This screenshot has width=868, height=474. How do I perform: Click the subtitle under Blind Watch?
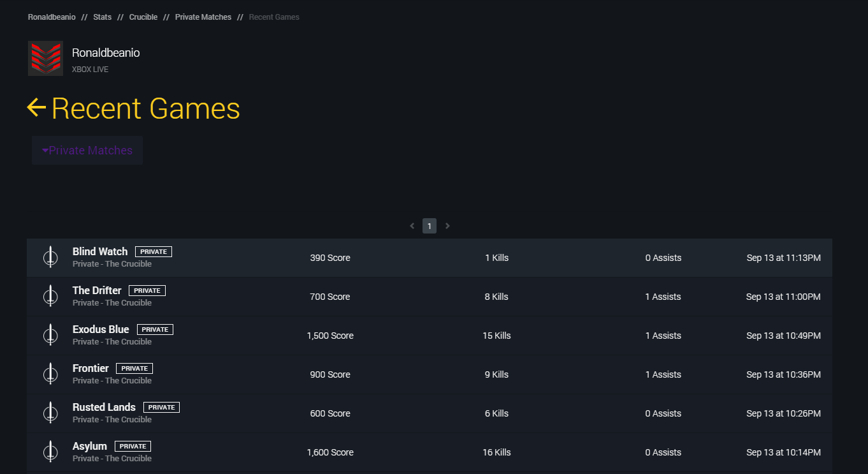(x=112, y=264)
